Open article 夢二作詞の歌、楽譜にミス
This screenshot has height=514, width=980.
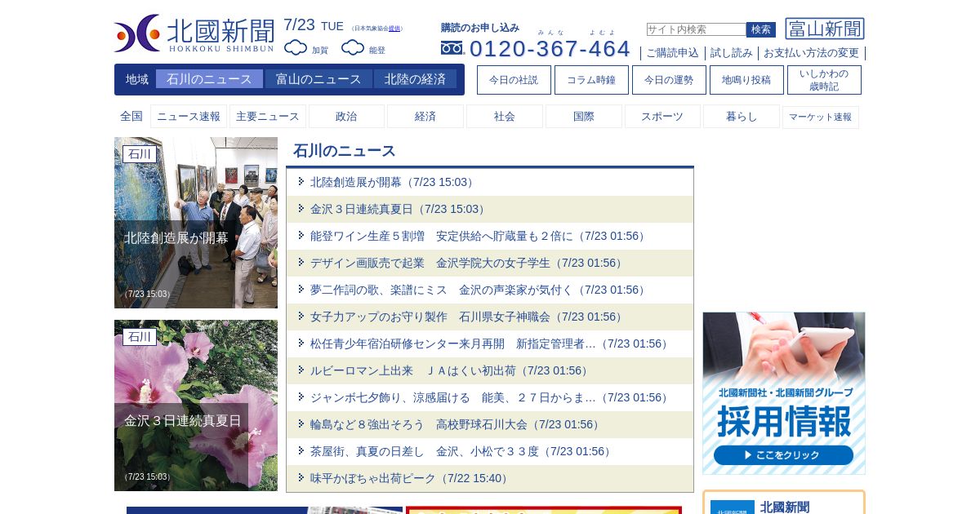click(478, 290)
